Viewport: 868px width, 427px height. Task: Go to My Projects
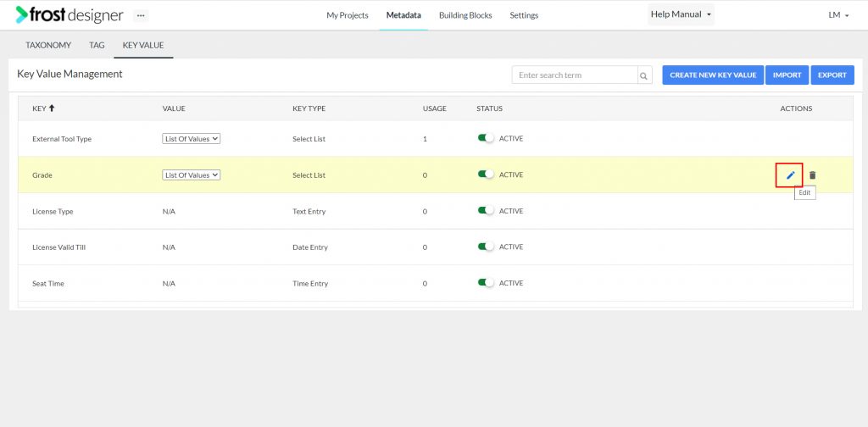[x=347, y=15]
